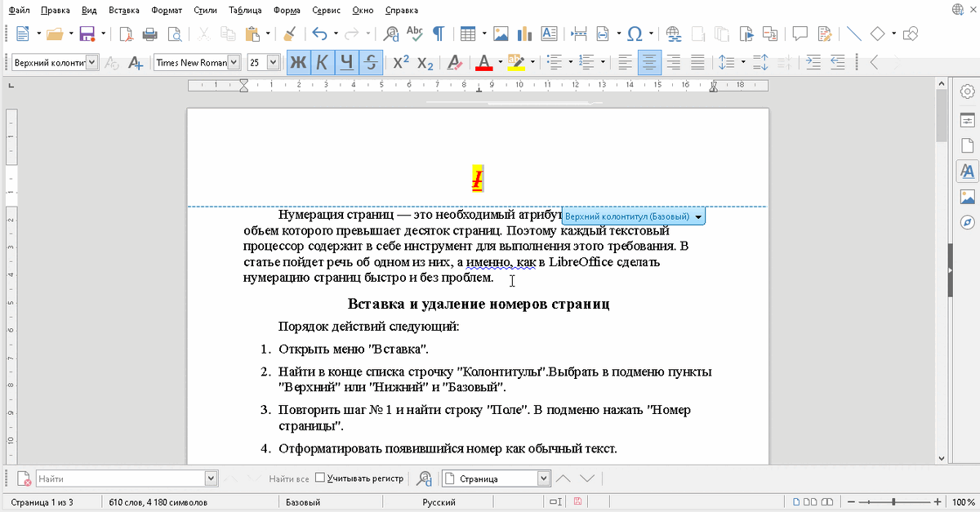Apply the red font color

pos(483,62)
